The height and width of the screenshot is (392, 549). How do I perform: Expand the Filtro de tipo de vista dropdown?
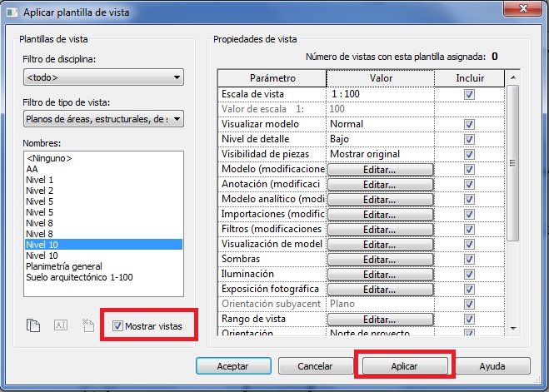(x=103, y=119)
